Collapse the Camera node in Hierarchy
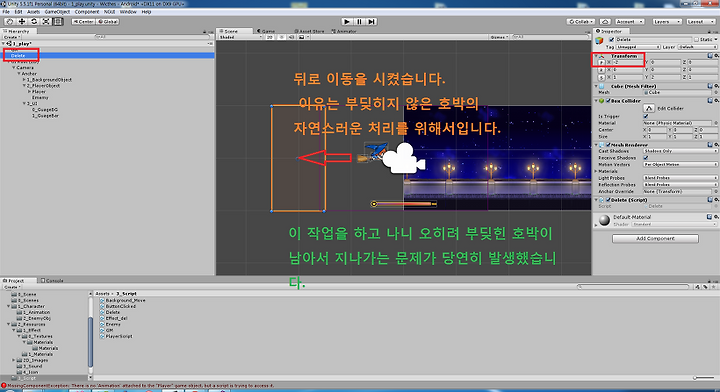Viewport: 720px width, 392px height. [x=14, y=67]
